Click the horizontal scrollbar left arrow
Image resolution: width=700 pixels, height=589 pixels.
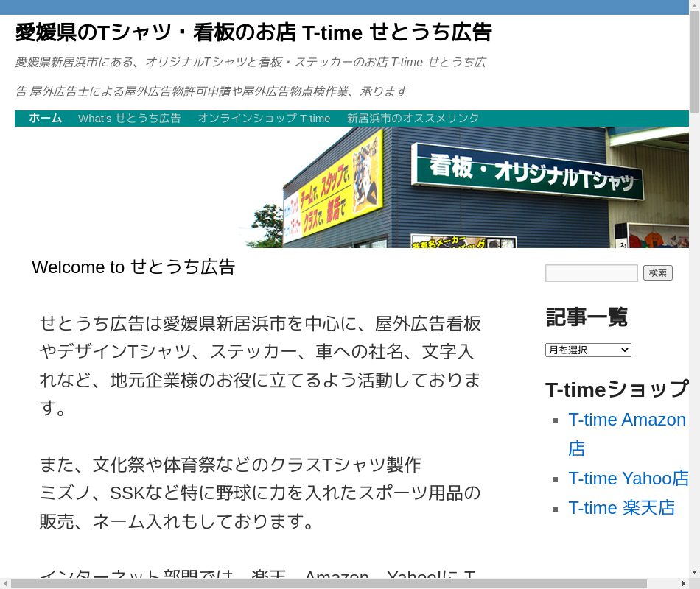[x=5, y=583]
